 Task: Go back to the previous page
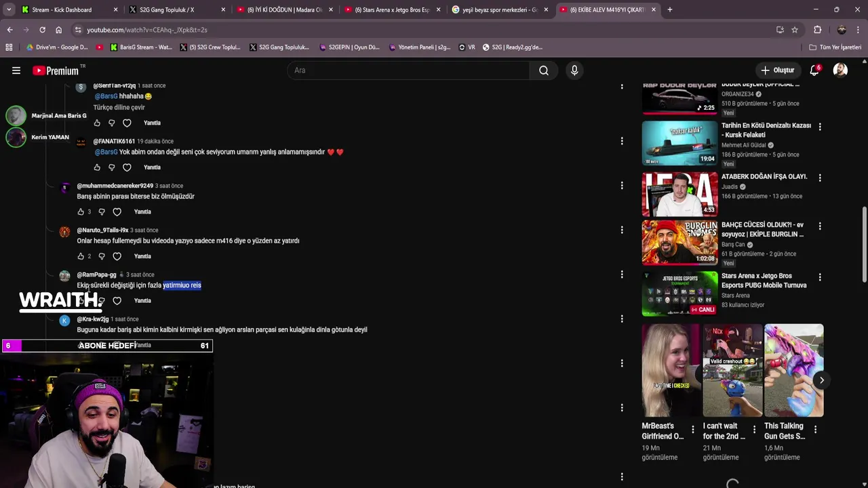pos(9,30)
